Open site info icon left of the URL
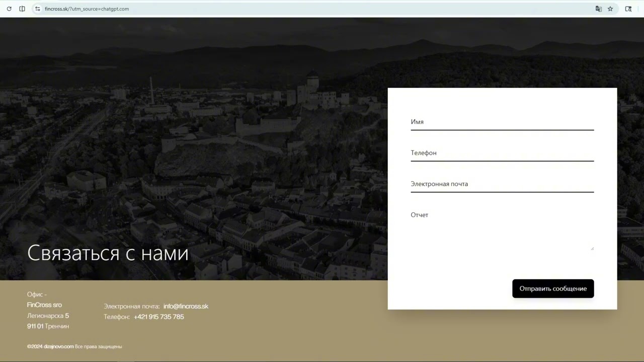 37,9
